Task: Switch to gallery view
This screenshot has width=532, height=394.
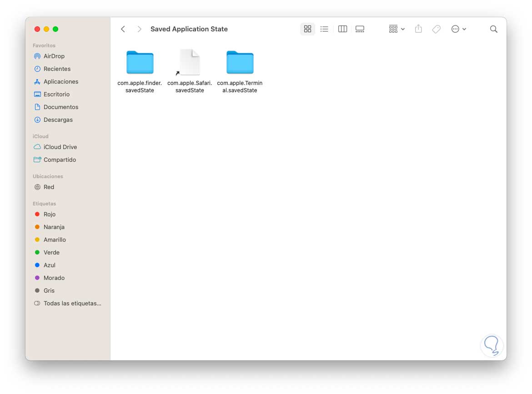Action: 360,29
